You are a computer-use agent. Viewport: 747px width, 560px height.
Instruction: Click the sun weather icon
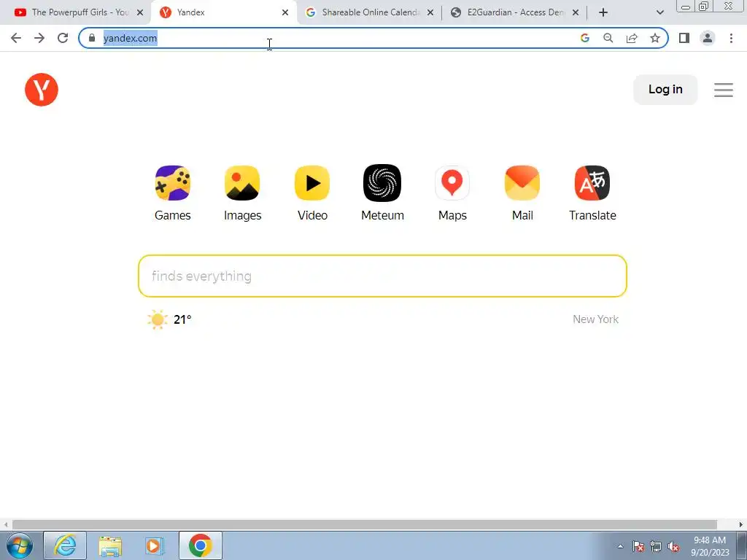pyautogui.click(x=158, y=319)
